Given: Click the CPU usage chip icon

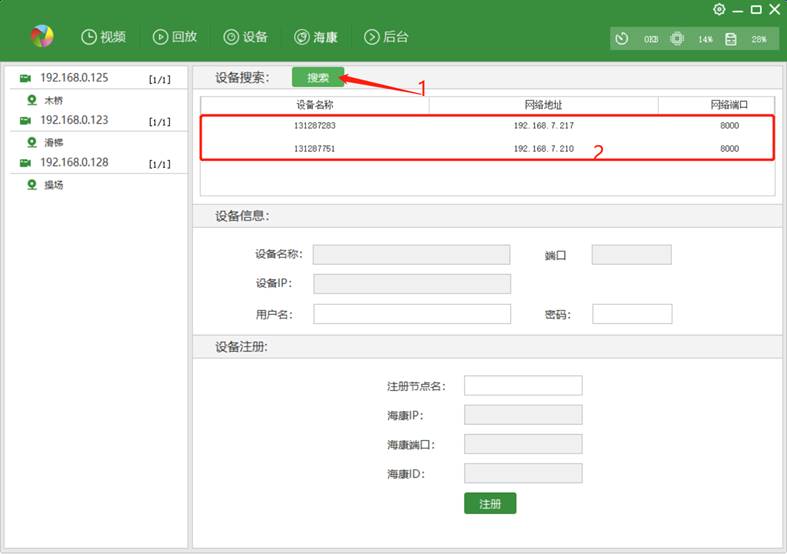Looking at the screenshot, I should (x=677, y=39).
